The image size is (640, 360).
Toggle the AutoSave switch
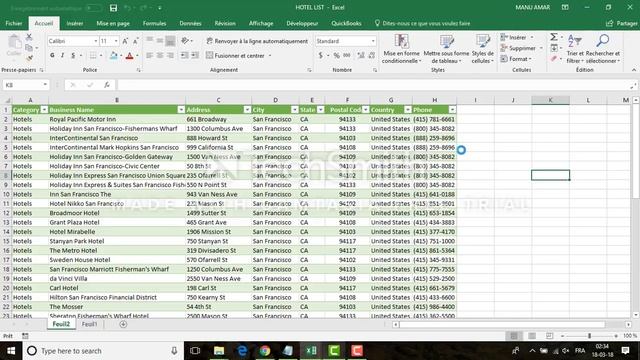tap(93, 8)
